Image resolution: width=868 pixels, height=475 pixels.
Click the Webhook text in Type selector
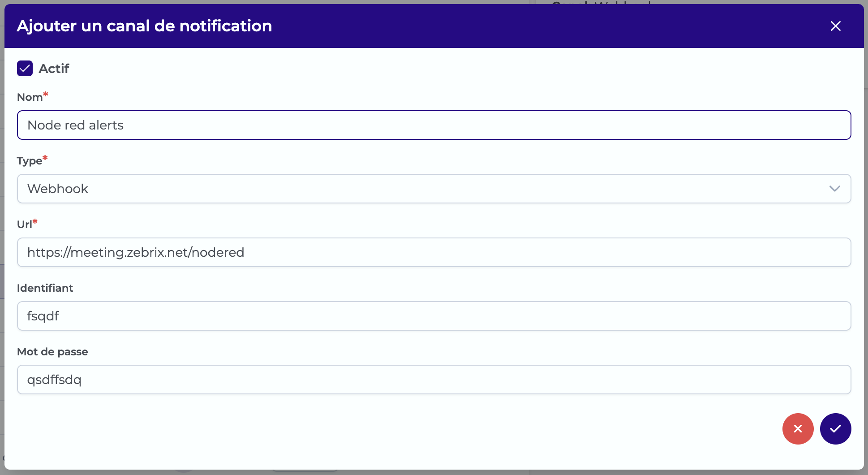[x=58, y=189]
